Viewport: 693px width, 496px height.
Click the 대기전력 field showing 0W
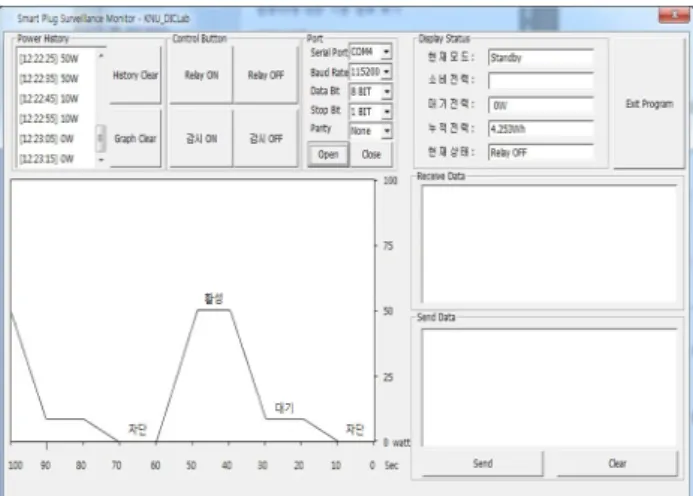[541, 105]
